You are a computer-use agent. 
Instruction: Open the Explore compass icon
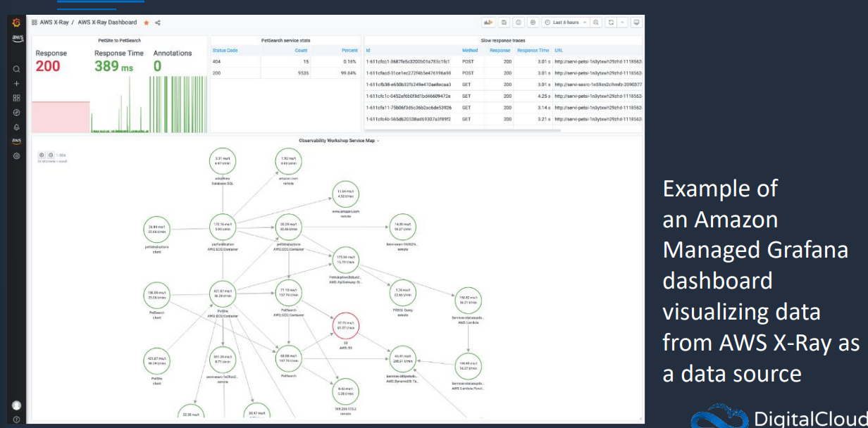point(16,112)
